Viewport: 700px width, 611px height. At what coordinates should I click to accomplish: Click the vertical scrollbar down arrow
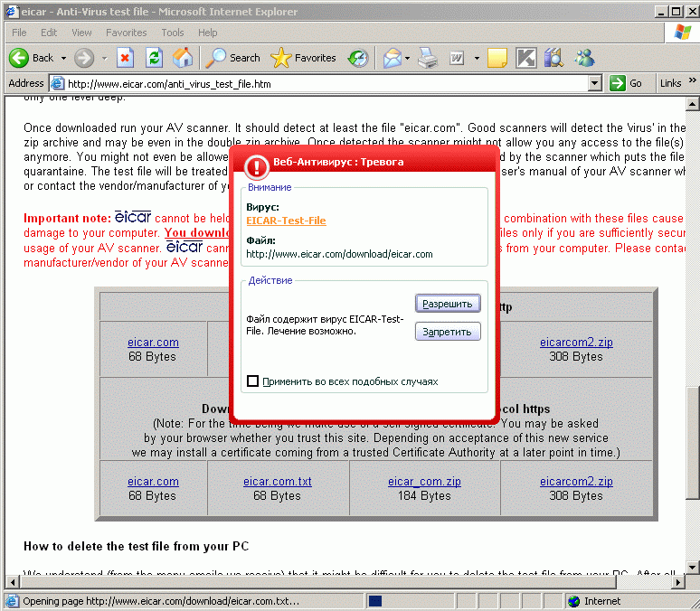[692, 568]
